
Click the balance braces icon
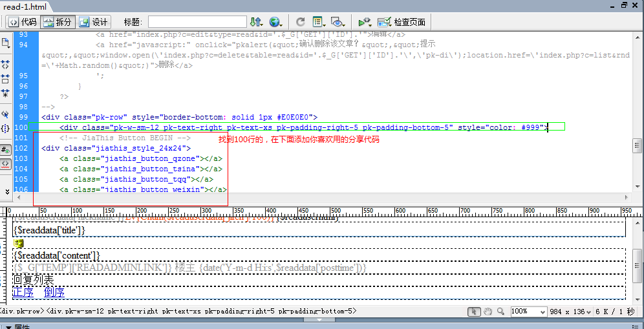(x=6, y=129)
